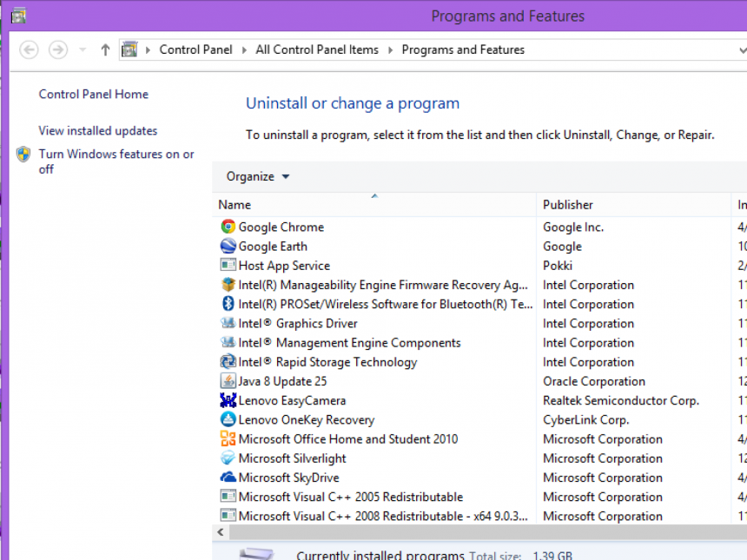Click the Realtek Semiconductor Corp. publisher cell

pos(621,400)
